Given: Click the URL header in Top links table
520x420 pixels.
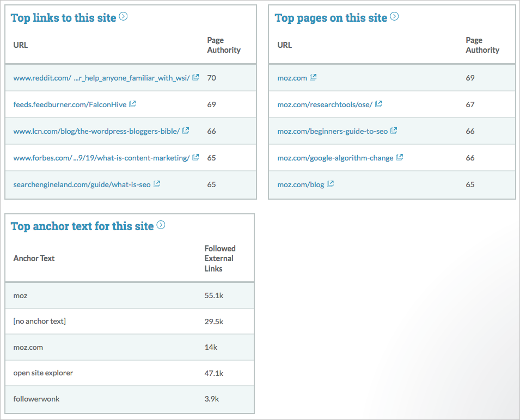Looking at the screenshot, I should (21, 45).
